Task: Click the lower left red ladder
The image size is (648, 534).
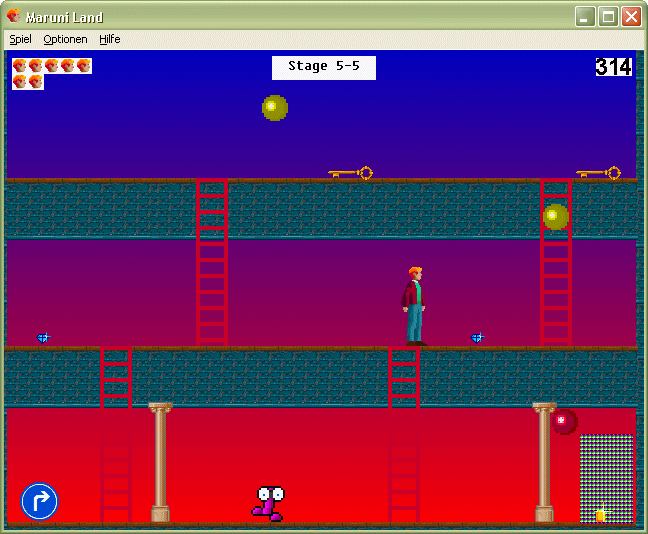Action: [116, 435]
